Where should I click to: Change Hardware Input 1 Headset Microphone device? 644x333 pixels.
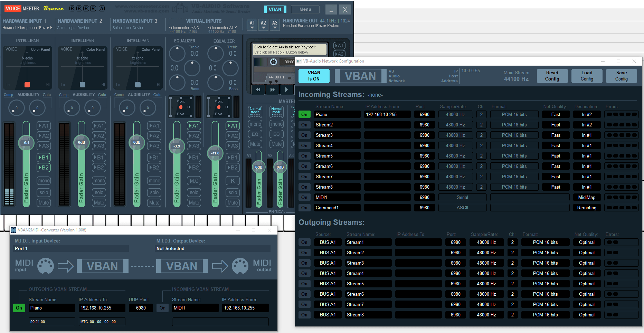click(27, 28)
